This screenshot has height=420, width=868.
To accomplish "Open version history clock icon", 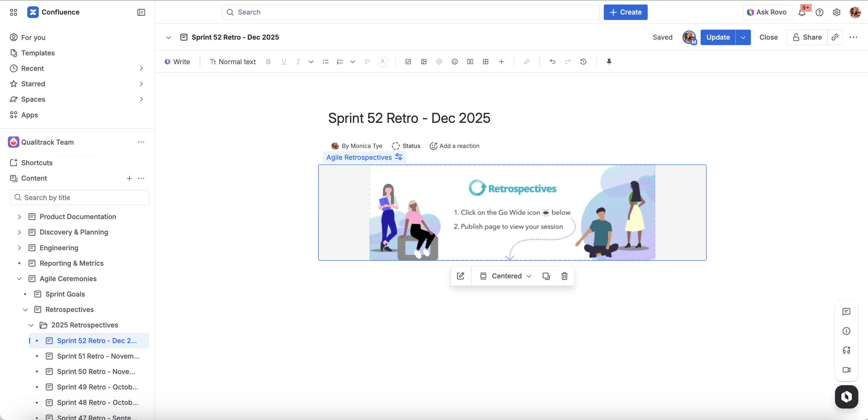I will point(583,62).
